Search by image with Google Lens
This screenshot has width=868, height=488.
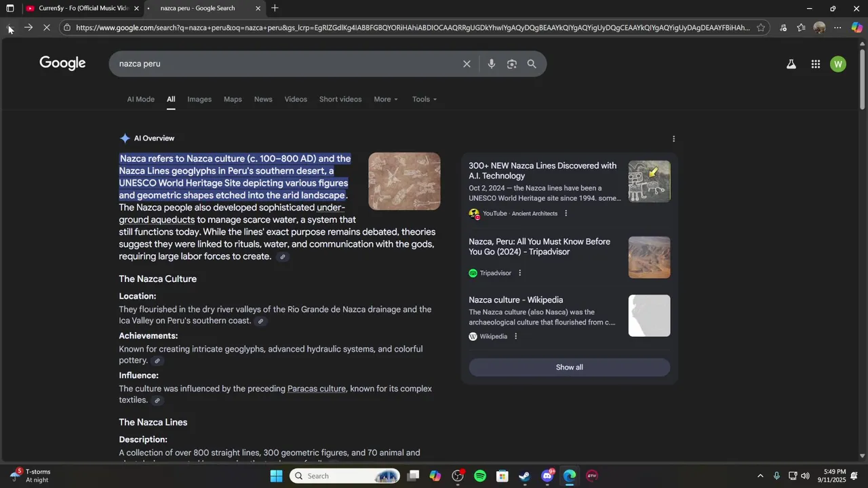pyautogui.click(x=512, y=64)
